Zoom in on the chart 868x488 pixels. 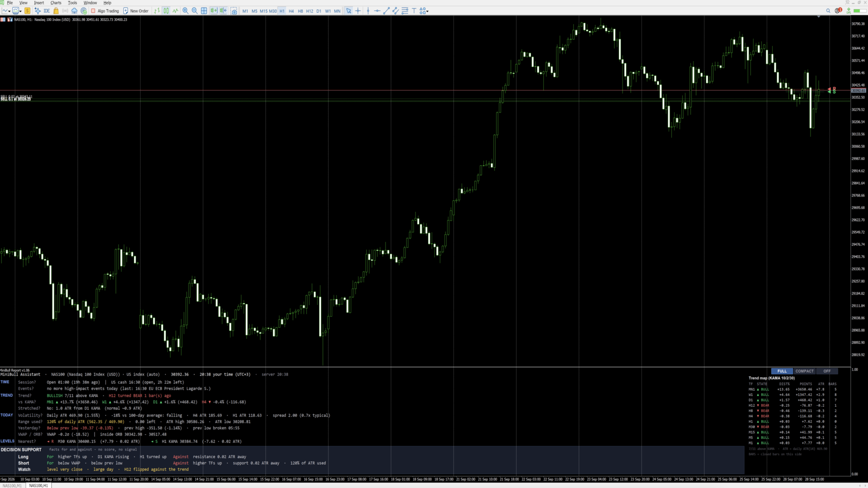(x=185, y=11)
